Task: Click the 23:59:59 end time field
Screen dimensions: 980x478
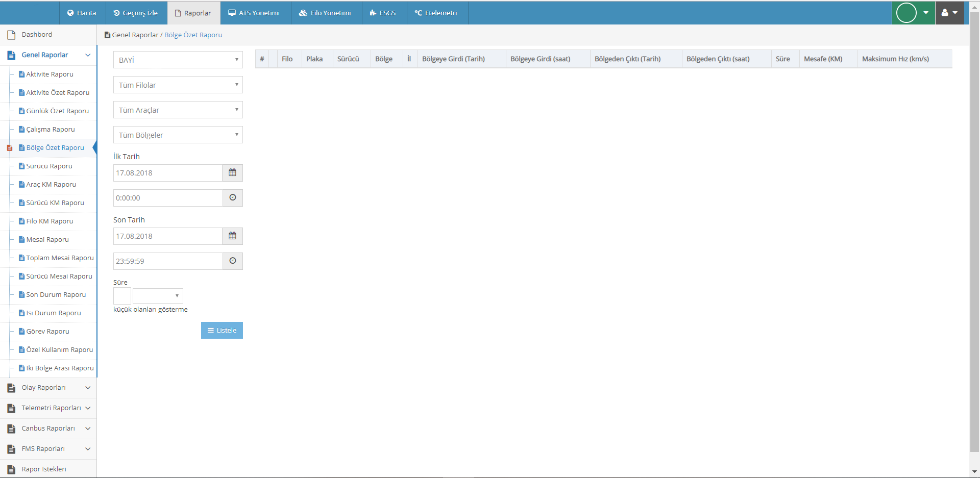Action: click(x=168, y=261)
